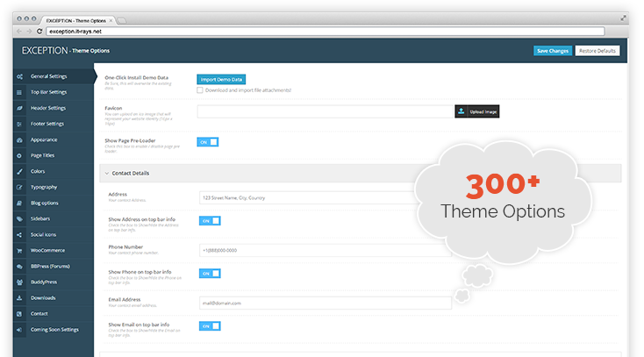Image resolution: width=644 pixels, height=357 pixels.
Task: Click the Sidebars tag icon
Action: tap(19, 218)
